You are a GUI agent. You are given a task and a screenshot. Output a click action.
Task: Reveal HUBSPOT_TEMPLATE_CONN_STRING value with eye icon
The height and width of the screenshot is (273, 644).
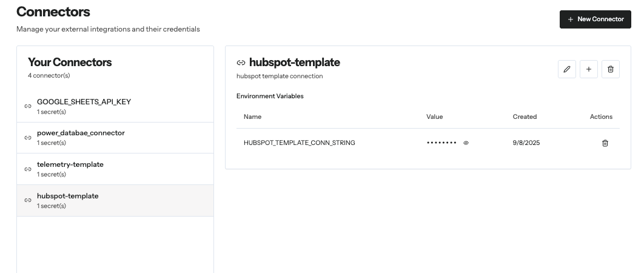click(x=466, y=143)
